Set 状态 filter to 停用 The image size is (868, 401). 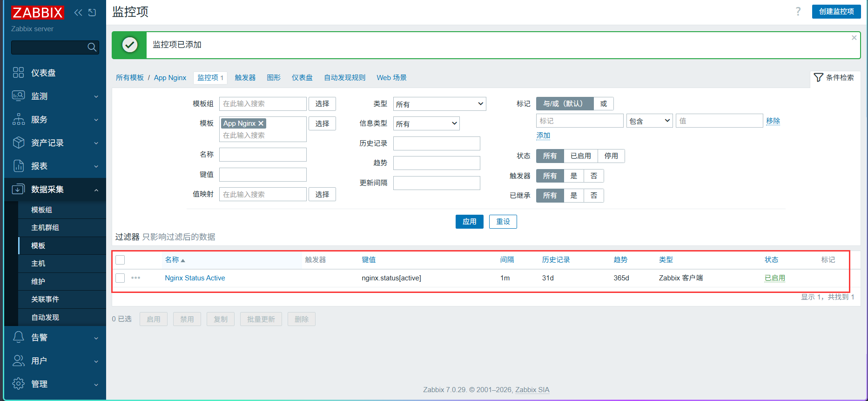coord(611,156)
